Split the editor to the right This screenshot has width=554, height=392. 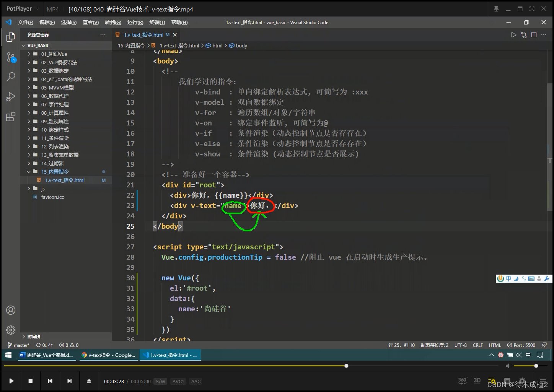[534, 35]
